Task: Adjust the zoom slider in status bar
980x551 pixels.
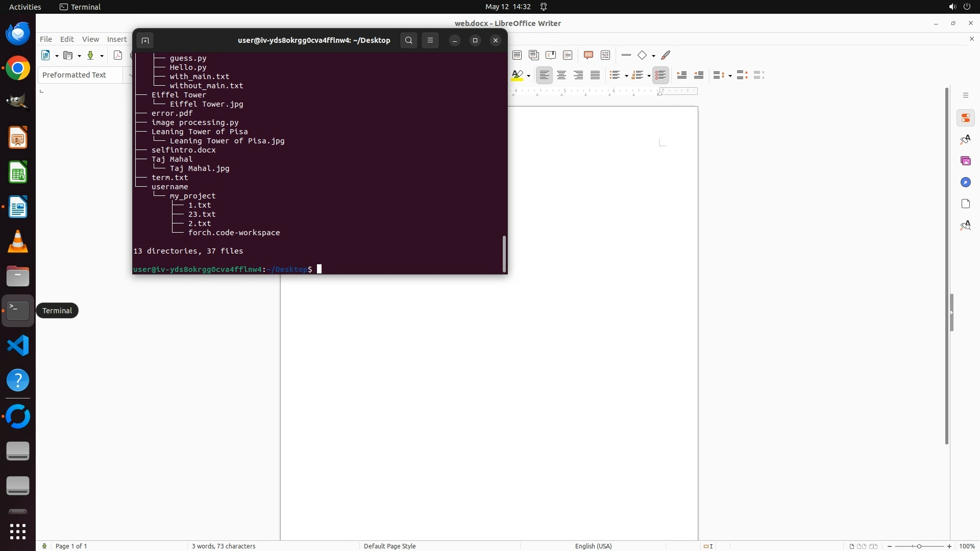Action: [919, 546]
